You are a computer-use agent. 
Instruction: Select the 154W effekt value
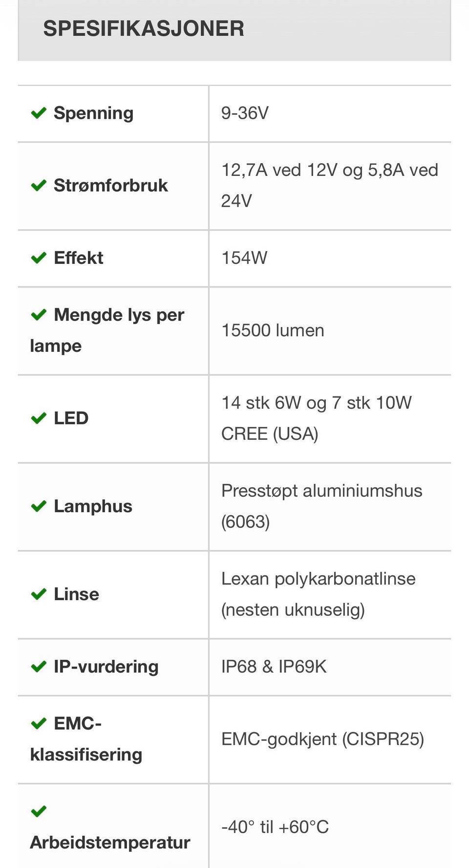point(244,258)
